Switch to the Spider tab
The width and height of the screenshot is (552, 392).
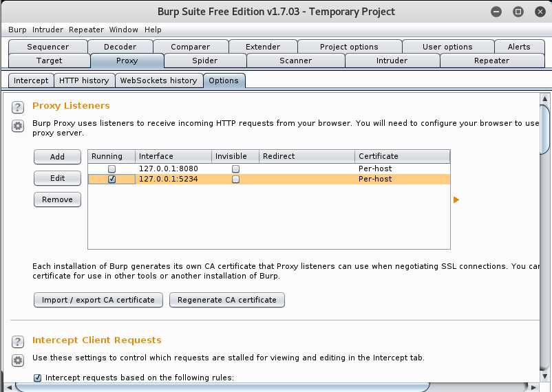coord(205,61)
